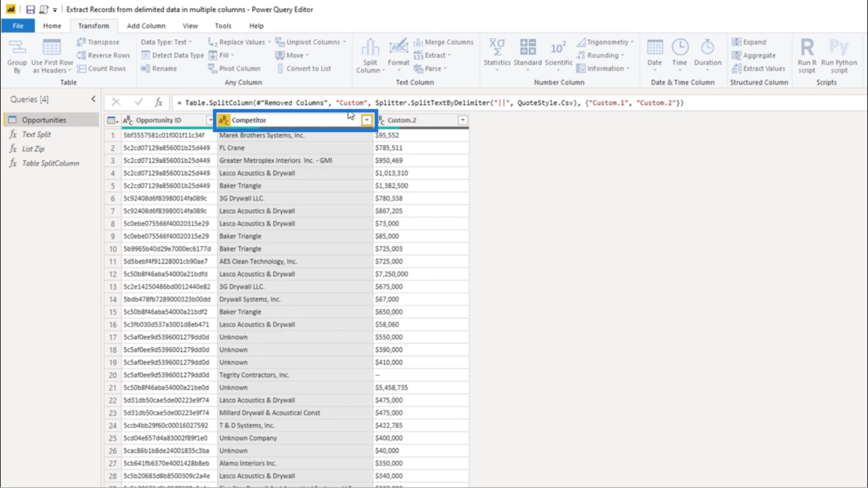Viewport: 868px width, 488px height.
Task: Select row number 14
Action: pyautogui.click(x=113, y=300)
